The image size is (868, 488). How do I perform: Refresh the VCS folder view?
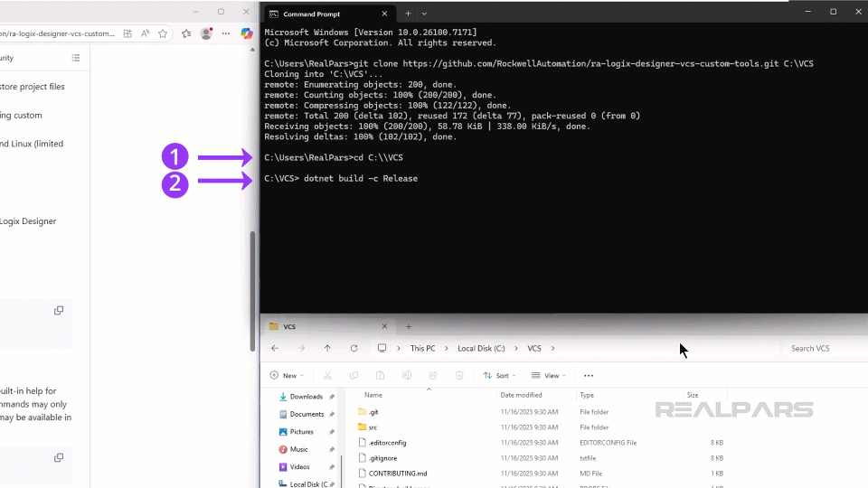point(354,348)
